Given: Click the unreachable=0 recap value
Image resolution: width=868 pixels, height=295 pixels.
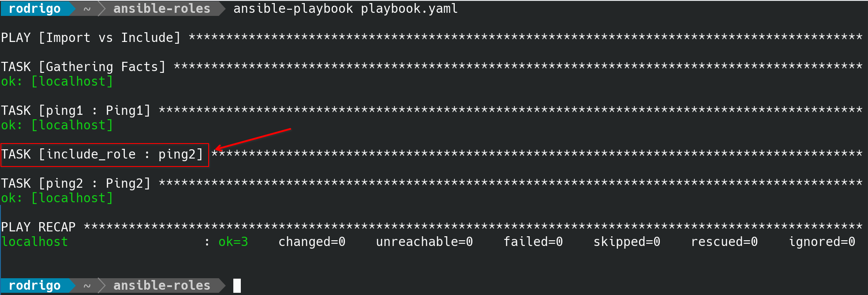Looking at the screenshot, I should (x=424, y=242).
